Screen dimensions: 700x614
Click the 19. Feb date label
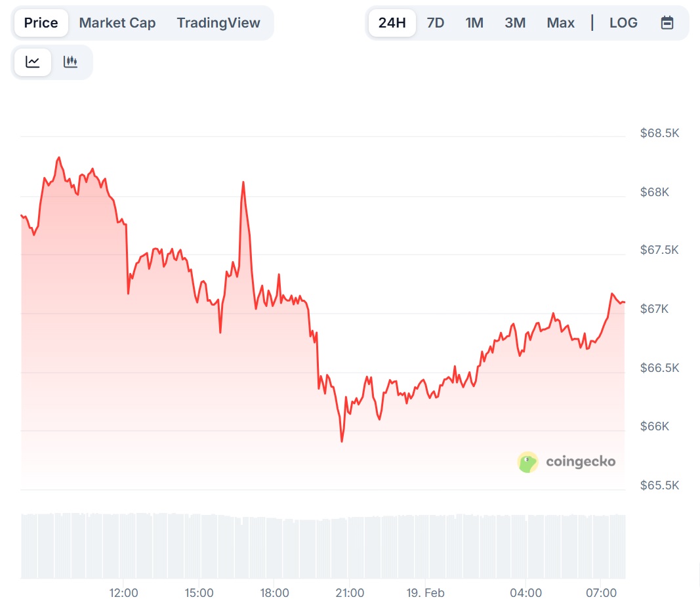pyautogui.click(x=425, y=593)
